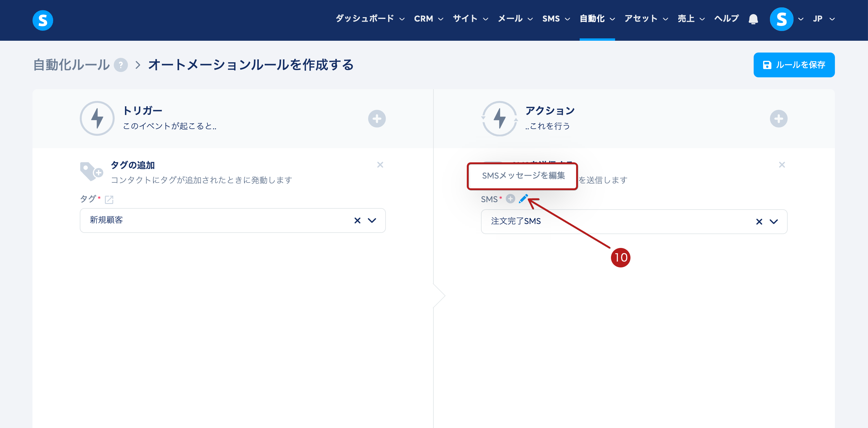The height and width of the screenshot is (428, 868).
Task: Click the help question mark next to 自動化ルール
Action: (121, 65)
